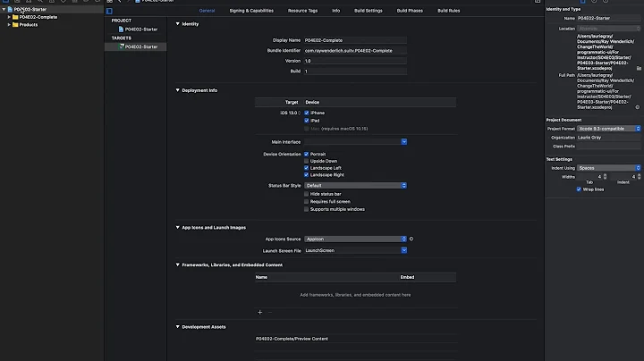This screenshot has height=361, width=644.
Task: Check the Hide status bar option
Action: click(307, 193)
